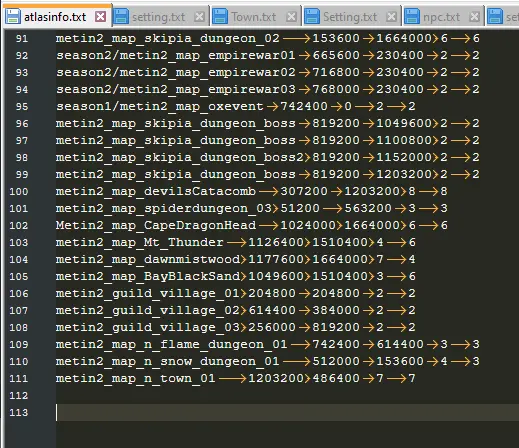Close the capitalized Setting.txt tab

[391, 17]
